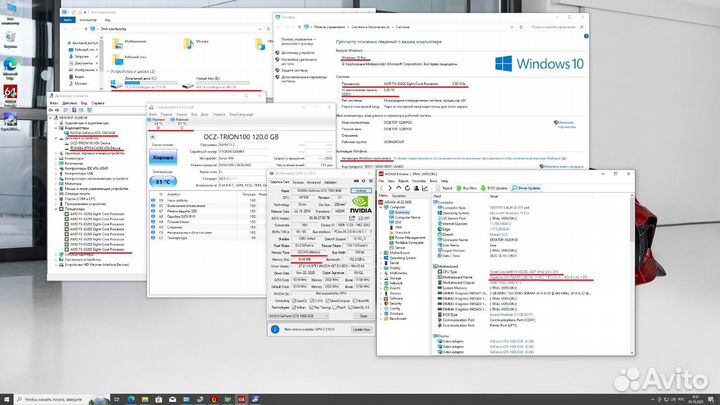Viewport: 720px width, 405px height.
Task: Click GPU-Z BIOS save icon
Action: click(352, 218)
